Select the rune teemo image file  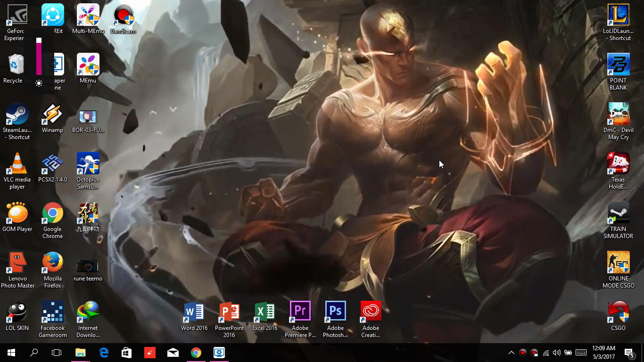pos(88,266)
